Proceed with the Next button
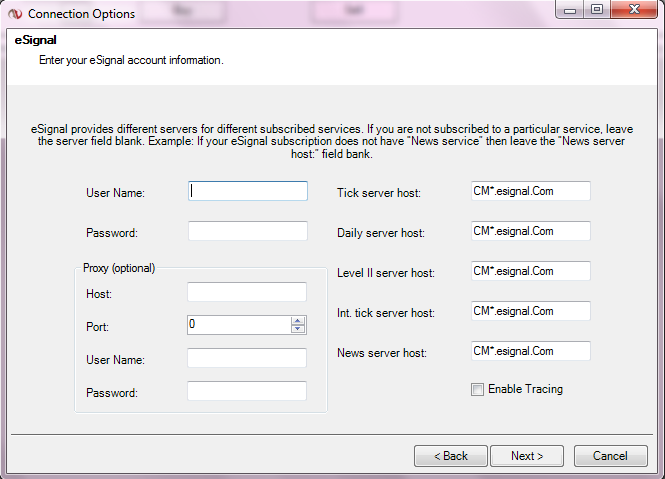Screen dimensions: 665x479 [x=527, y=456]
